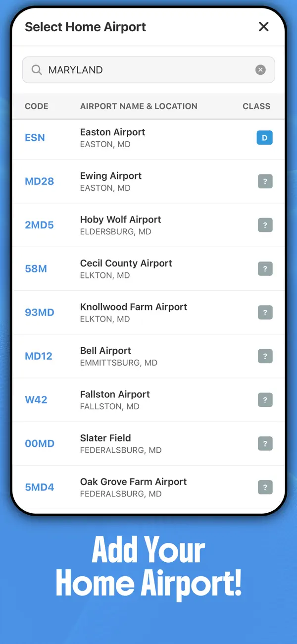Tap the unknown class badge for Ewing Airport
The width and height of the screenshot is (297, 644).
(265, 181)
